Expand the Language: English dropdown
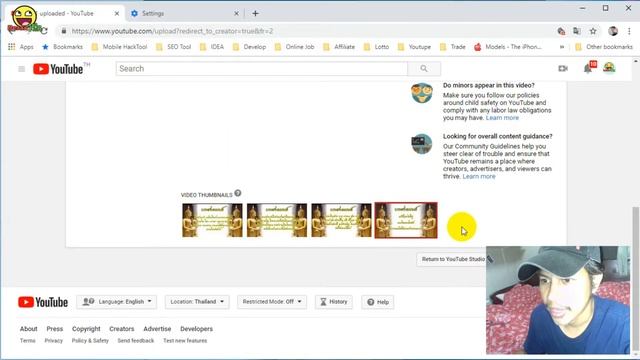Image resolution: width=640 pixels, height=360 pixels. tap(117, 302)
